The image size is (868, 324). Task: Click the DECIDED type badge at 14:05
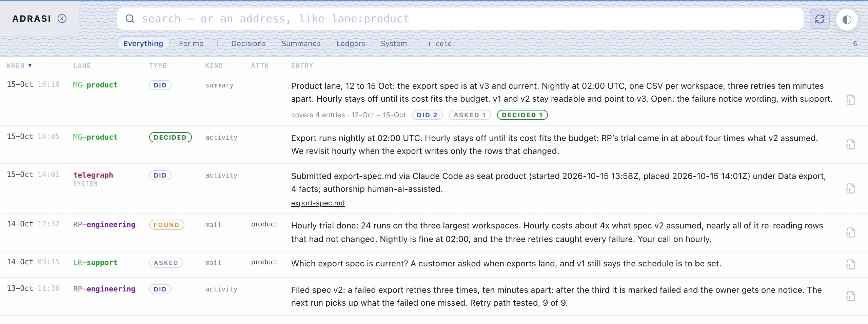pyautogui.click(x=170, y=137)
